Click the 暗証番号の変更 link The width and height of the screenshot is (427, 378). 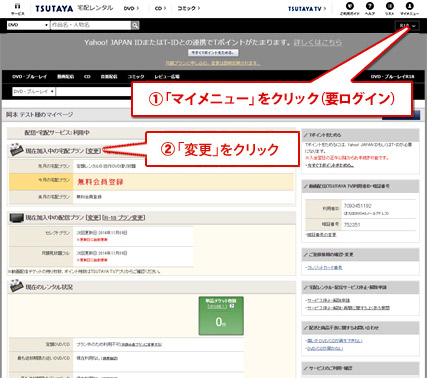321,235
